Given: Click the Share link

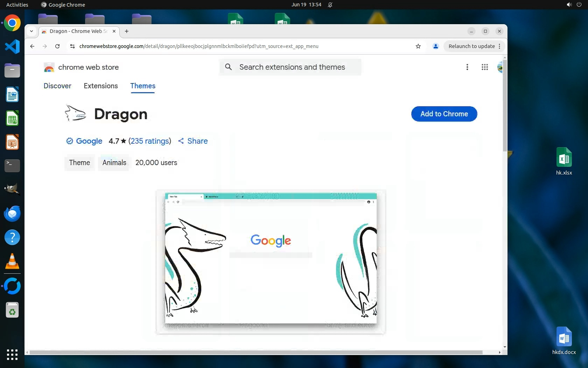Looking at the screenshot, I should click(x=193, y=141).
